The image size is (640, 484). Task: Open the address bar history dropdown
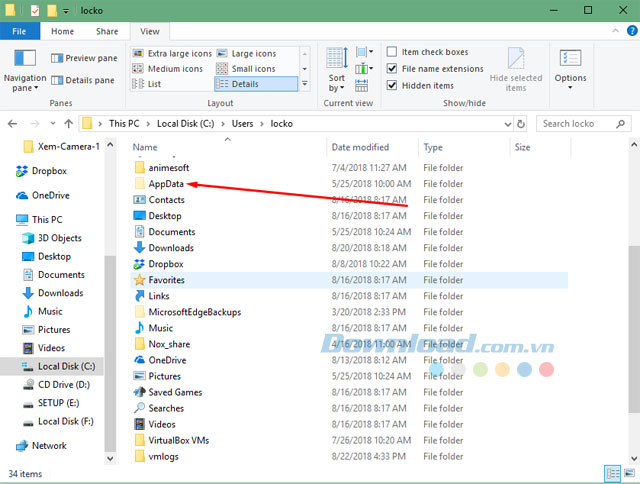(x=507, y=123)
